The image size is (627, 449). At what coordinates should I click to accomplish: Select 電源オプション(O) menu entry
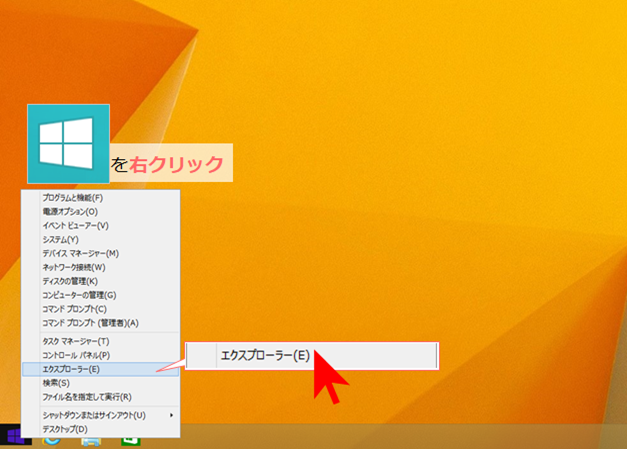click(x=100, y=212)
